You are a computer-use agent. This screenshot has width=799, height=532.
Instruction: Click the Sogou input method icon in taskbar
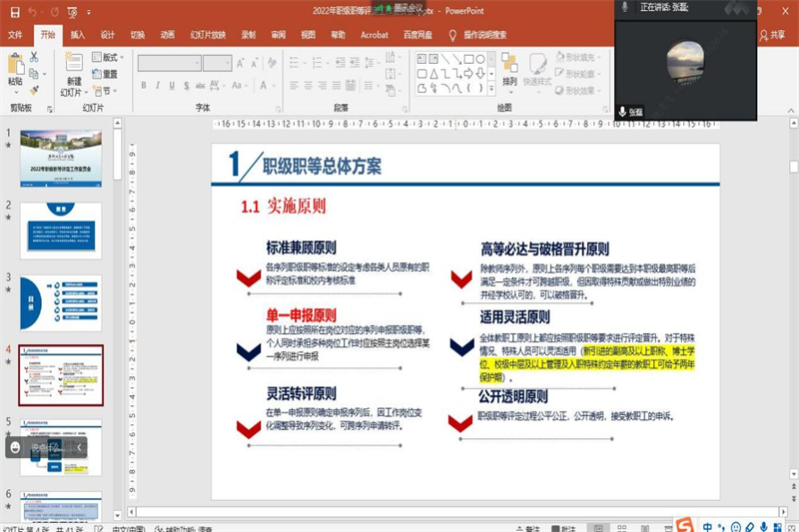(684, 525)
